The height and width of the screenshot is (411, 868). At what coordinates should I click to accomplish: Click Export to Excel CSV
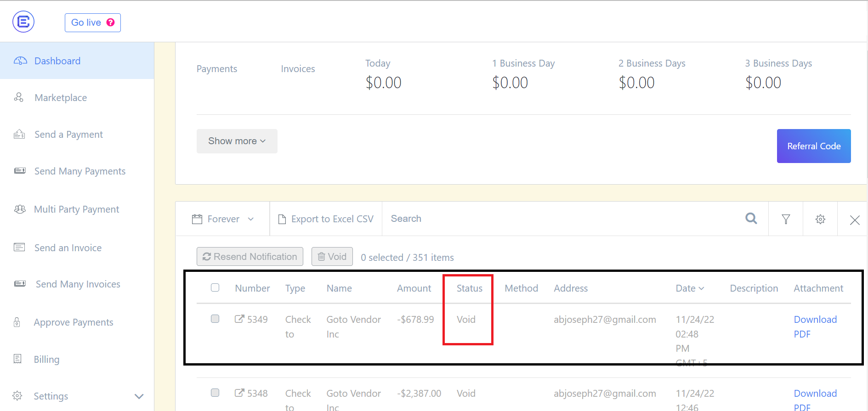click(326, 219)
